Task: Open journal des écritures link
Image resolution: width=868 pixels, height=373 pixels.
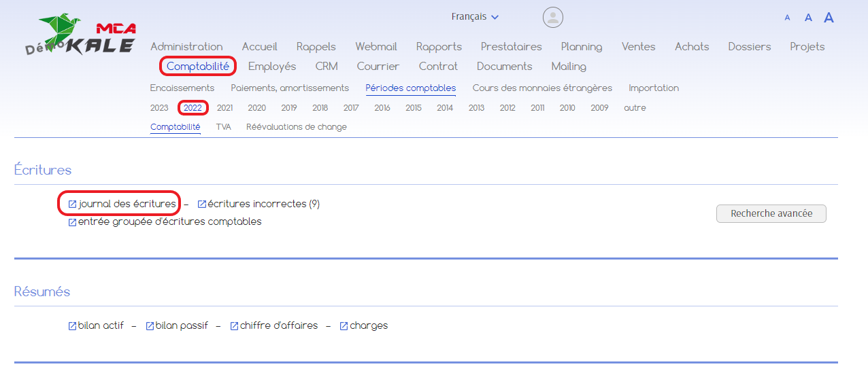Action: click(x=127, y=204)
